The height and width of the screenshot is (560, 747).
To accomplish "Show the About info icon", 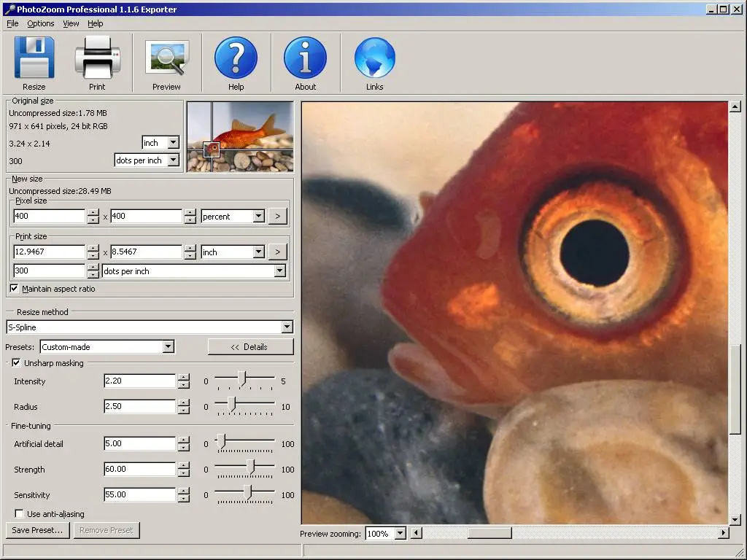I will coord(306,58).
